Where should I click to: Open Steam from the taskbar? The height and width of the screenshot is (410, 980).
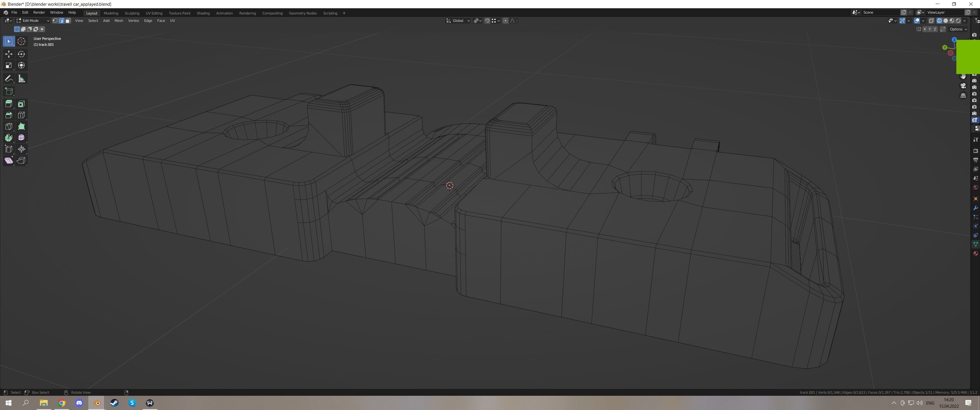click(x=114, y=403)
